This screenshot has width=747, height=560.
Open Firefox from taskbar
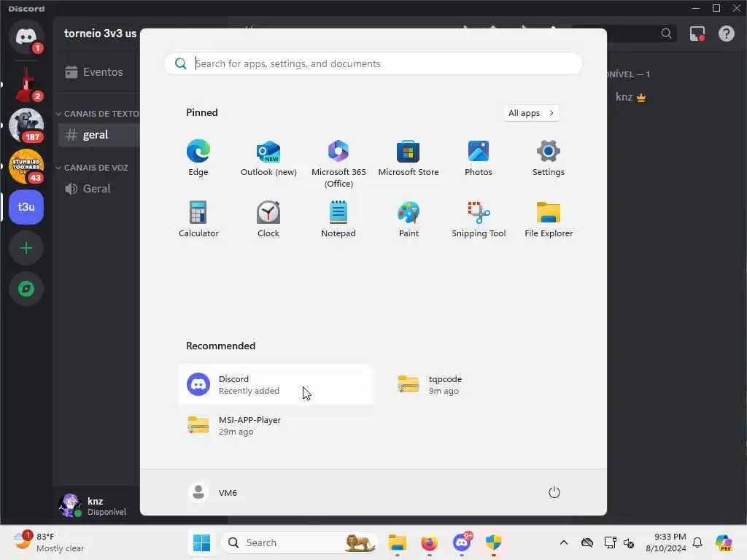point(429,542)
